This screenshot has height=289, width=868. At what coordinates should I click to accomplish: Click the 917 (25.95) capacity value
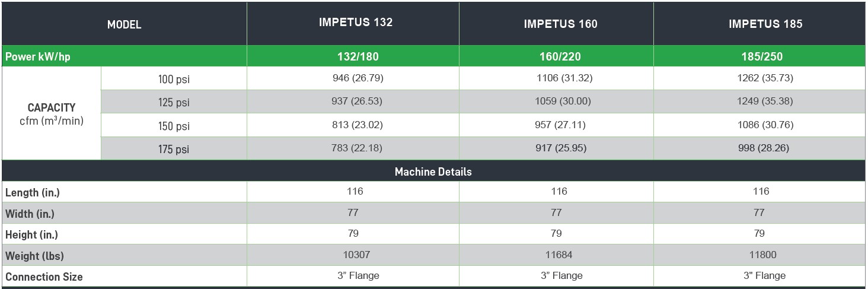tap(560, 148)
